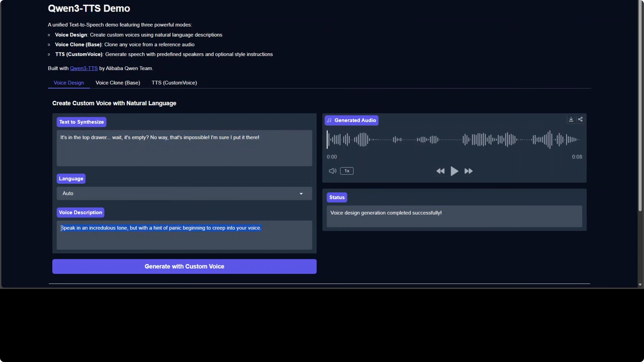Viewport: 644px width, 362px height.
Task: Play the generated audio
Action: pyautogui.click(x=454, y=171)
